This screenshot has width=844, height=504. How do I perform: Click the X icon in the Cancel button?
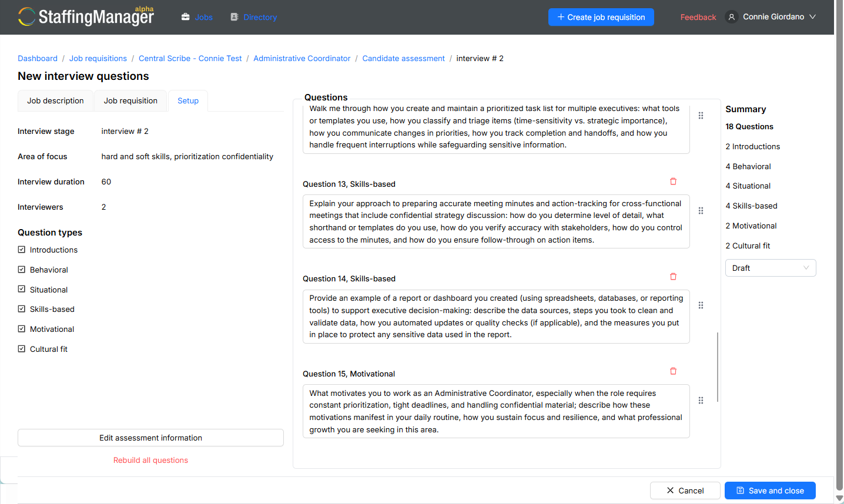(670, 490)
